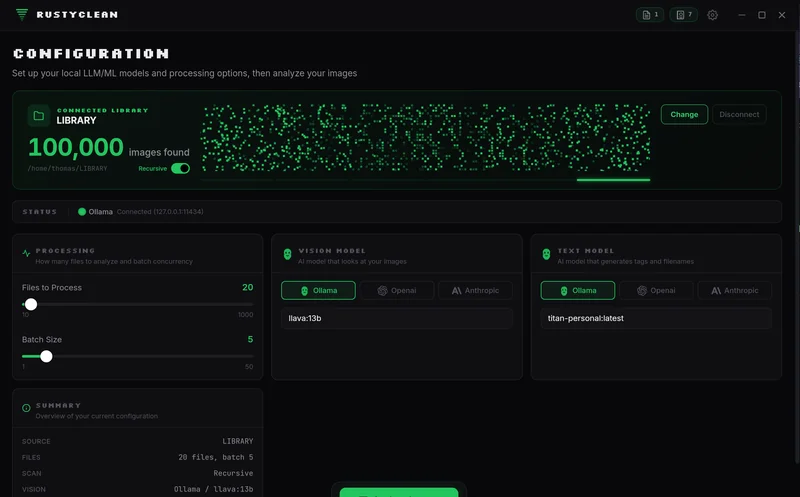Pick Anthropic for the text model
The width and height of the screenshot is (800, 497).
(734, 291)
